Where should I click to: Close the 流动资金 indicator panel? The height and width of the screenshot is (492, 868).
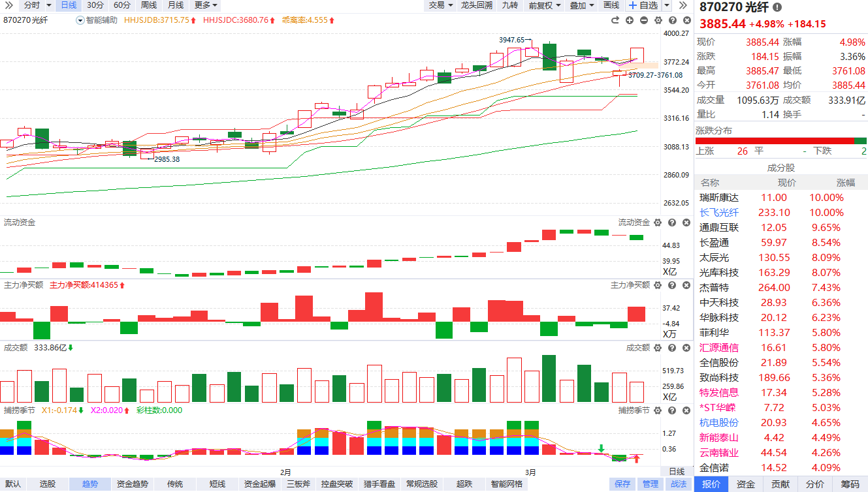click(686, 223)
